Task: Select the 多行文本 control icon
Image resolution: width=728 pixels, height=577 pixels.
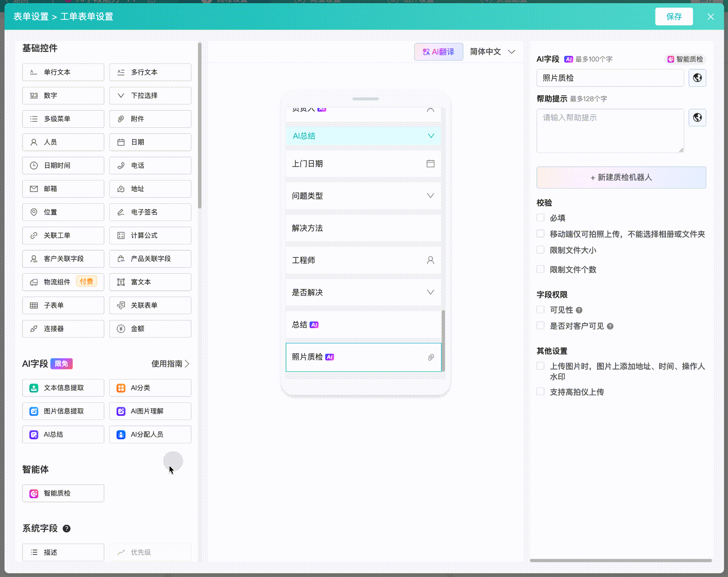Action: (121, 72)
